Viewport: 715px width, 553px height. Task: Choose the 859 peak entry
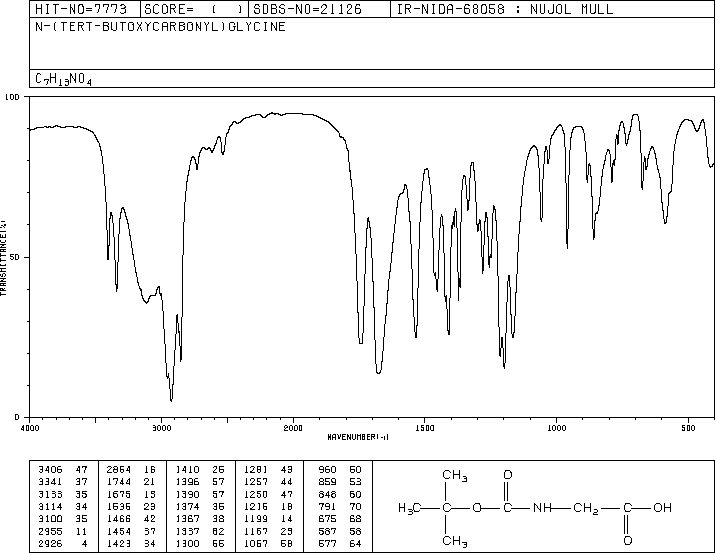coord(327,482)
